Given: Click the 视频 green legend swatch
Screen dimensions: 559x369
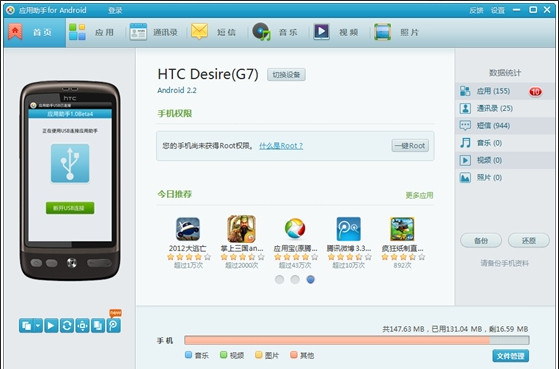Looking at the screenshot, I should 224,355.
